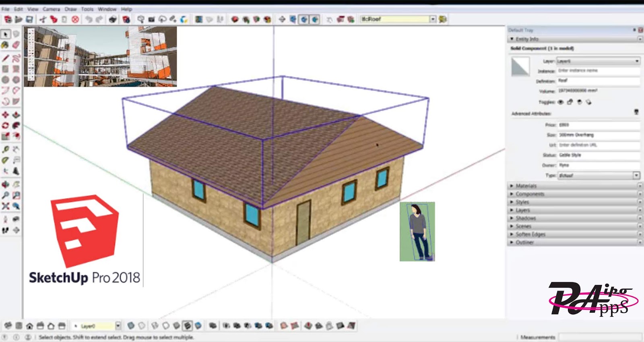The image size is (644, 342).
Task: Open the Draw menu
Action: [70, 9]
